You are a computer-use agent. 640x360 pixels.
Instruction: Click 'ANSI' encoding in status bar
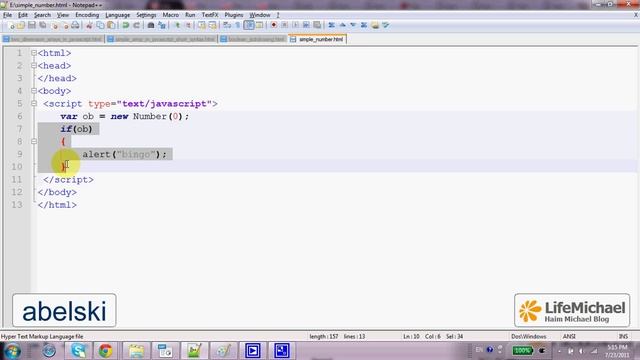(x=569, y=336)
